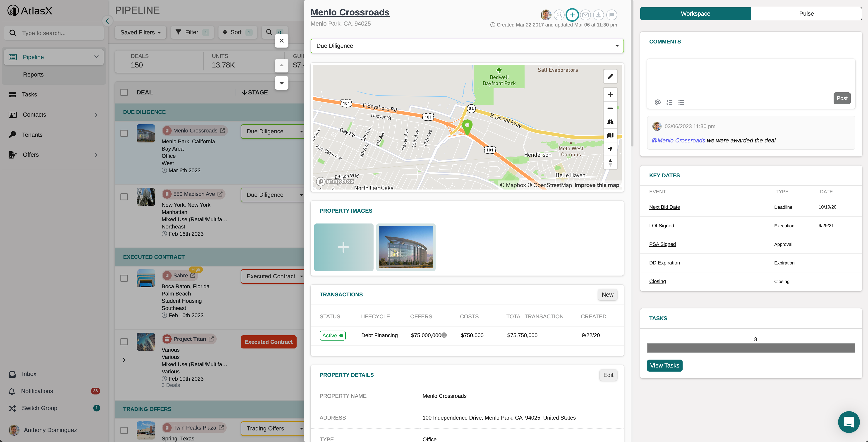Collapse the left sidebar arrow

(107, 21)
